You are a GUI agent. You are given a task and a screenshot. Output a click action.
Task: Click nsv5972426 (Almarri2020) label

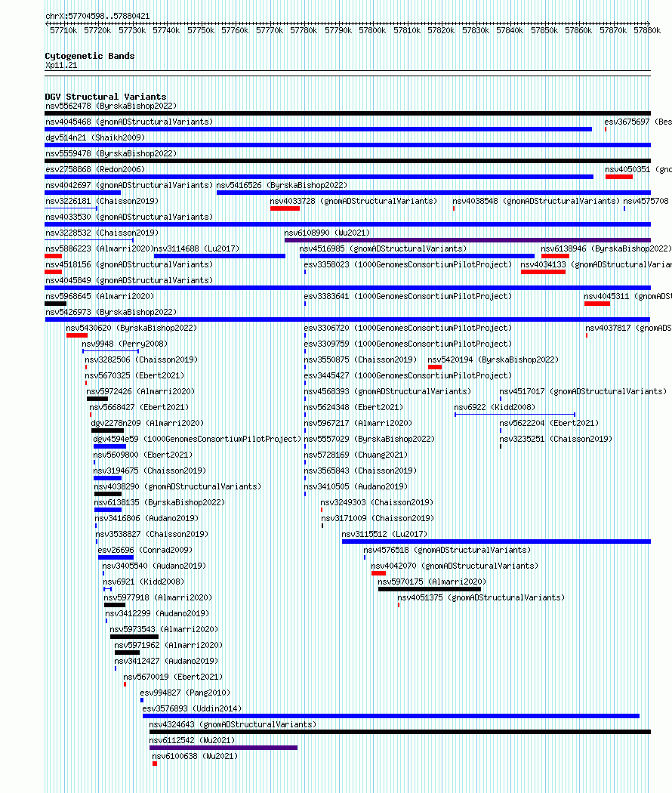[140, 392]
